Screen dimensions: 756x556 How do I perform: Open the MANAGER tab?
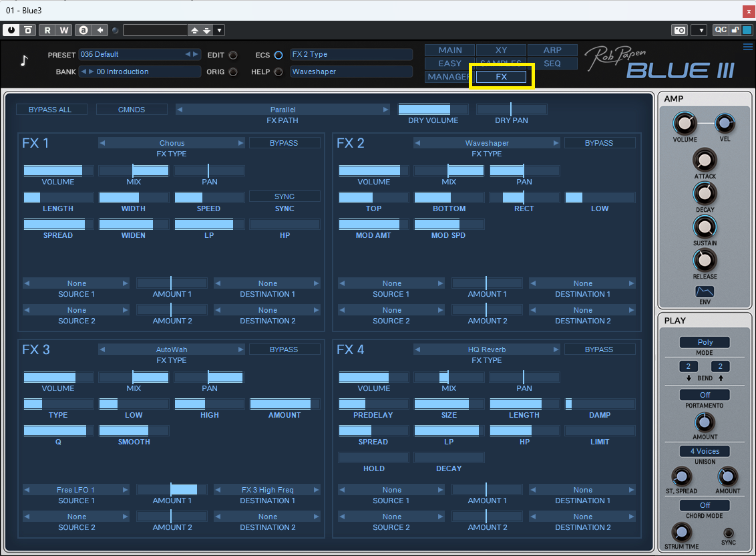click(447, 77)
